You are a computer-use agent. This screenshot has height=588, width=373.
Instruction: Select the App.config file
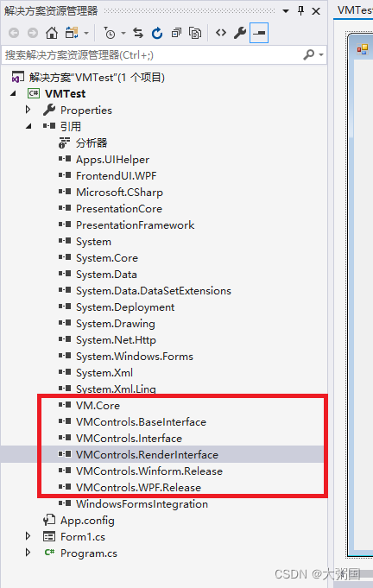(87, 521)
